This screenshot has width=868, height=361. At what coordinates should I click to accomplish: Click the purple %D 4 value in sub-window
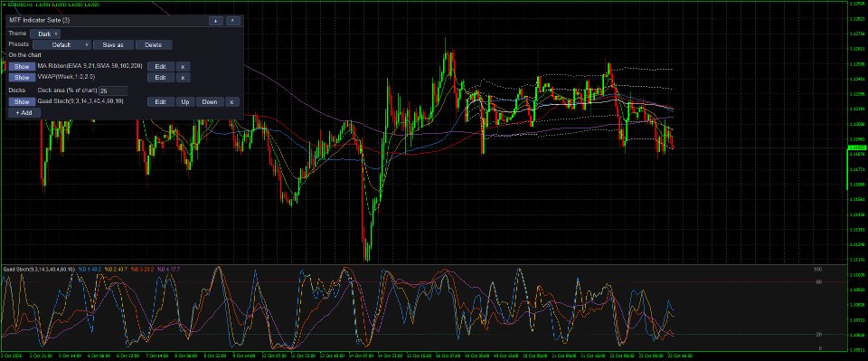(x=169, y=269)
